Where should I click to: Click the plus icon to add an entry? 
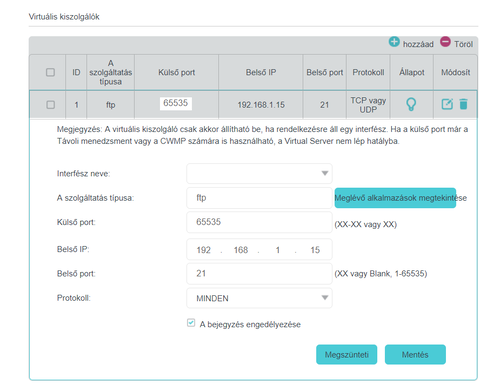(x=394, y=42)
